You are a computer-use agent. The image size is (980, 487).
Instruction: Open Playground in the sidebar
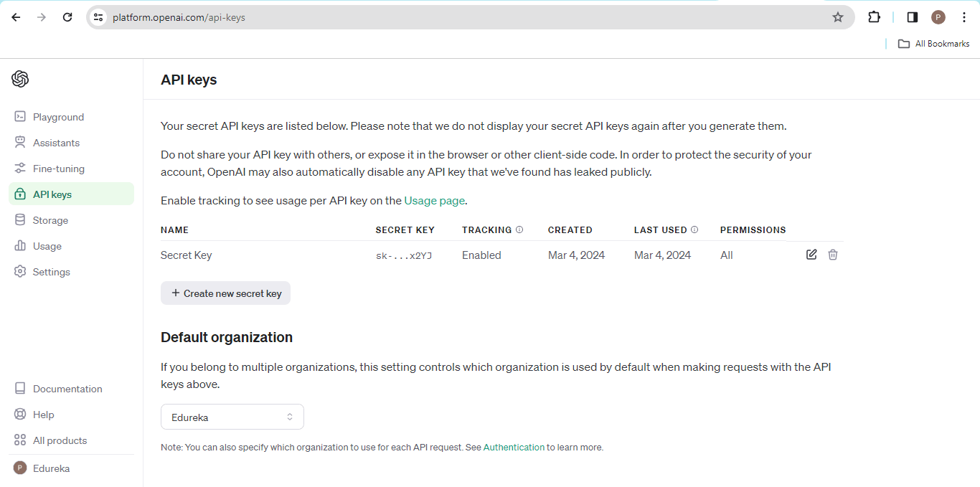pyautogui.click(x=58, y=117)
